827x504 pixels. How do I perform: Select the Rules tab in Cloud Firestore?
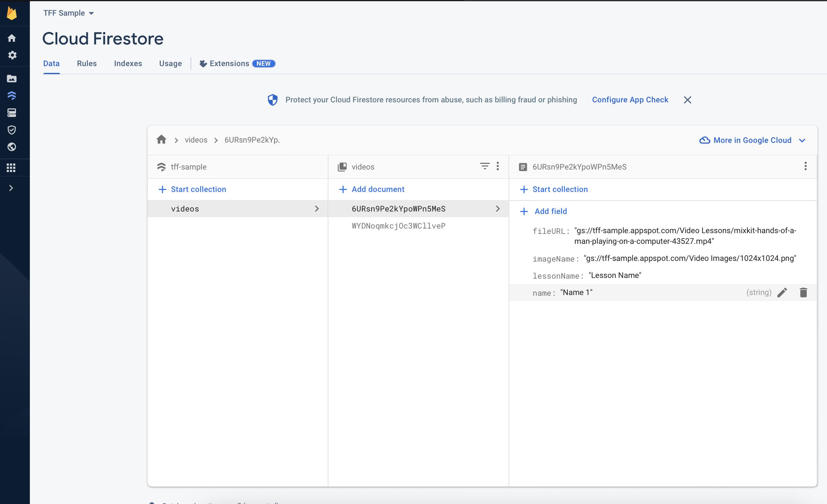[x=87, y=64]
